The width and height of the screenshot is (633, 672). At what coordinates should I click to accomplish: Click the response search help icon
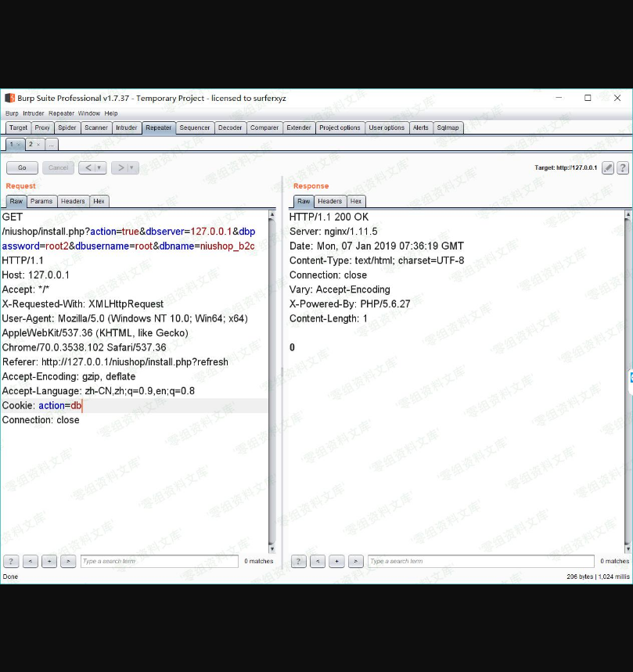click(298, 561)
